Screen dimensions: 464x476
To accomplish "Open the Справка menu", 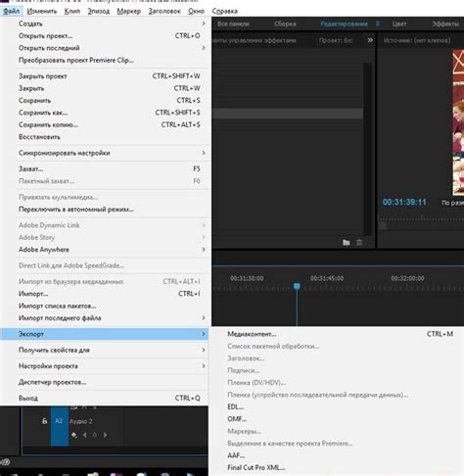I will [224, 11].
